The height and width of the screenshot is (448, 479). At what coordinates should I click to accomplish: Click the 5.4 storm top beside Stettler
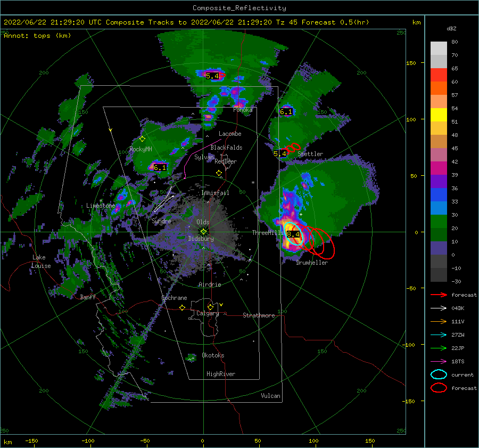click(280, 154)
